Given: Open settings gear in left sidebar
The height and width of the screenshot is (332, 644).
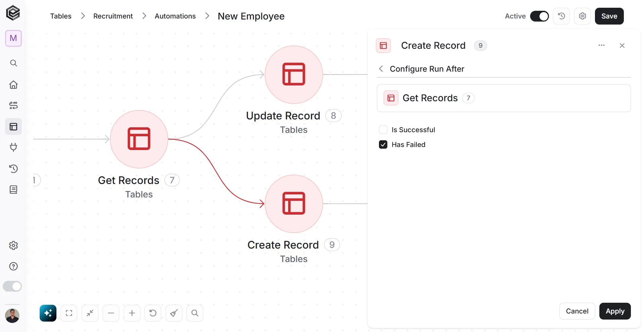Looking at the screenshot, I should point(13,246).
